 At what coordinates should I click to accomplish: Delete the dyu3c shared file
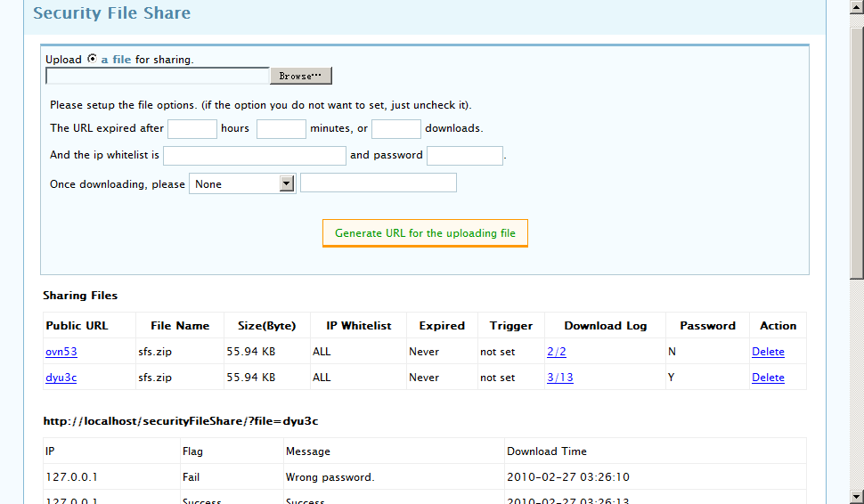(x=768, y=378)
